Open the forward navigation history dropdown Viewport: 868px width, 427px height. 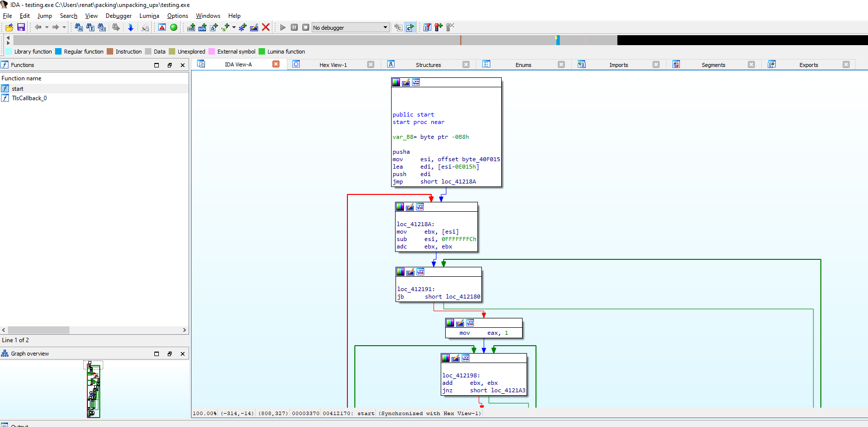(64, 27)
